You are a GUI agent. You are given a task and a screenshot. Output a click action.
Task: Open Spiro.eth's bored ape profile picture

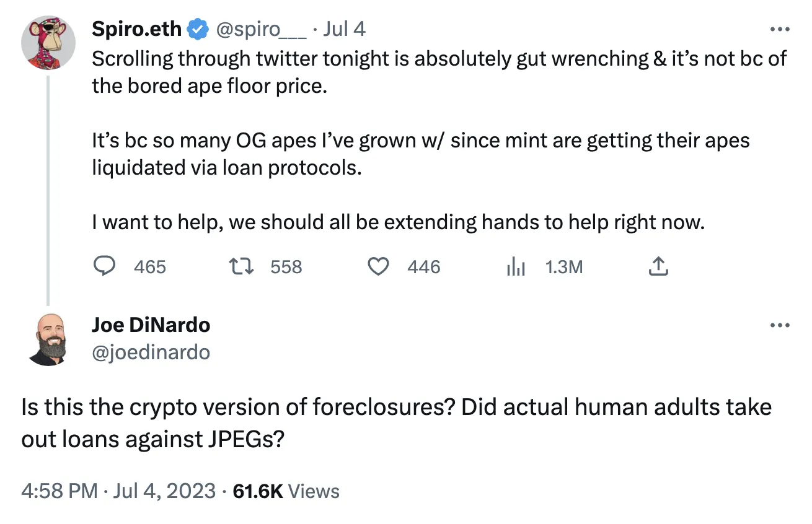[x=48, y=43]
